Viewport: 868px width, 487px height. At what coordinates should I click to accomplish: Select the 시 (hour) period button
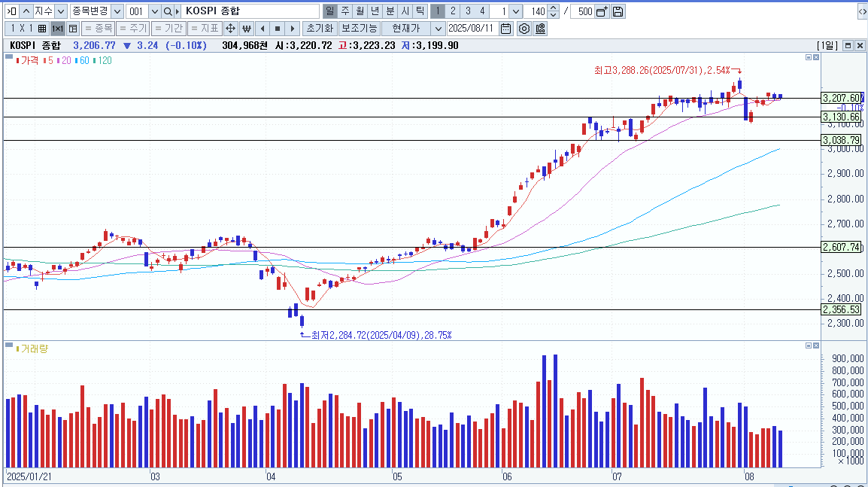(405, 11)
